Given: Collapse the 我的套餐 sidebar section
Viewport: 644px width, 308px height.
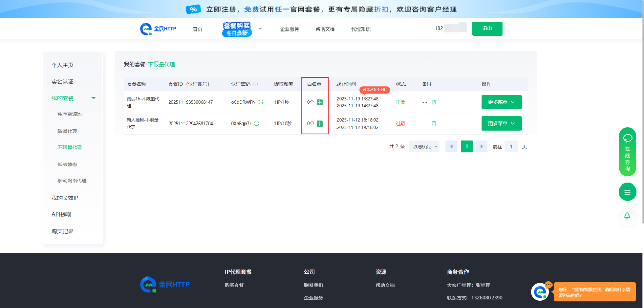Looking at the screenshot, I should tap(93, 98).
